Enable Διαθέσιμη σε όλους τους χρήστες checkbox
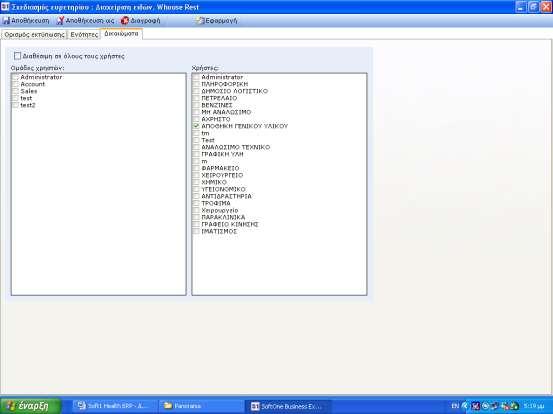This screenshot has width=553, height=414. [17, 56]
